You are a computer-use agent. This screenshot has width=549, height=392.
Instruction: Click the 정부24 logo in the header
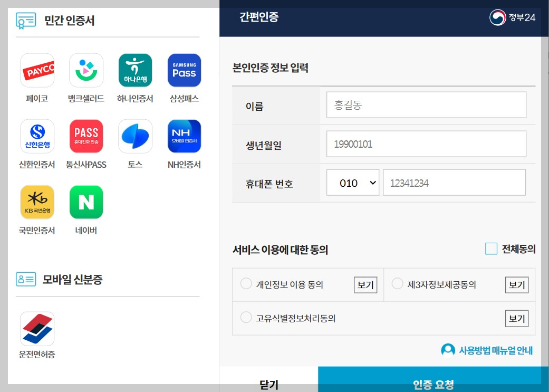pos(512,17)
